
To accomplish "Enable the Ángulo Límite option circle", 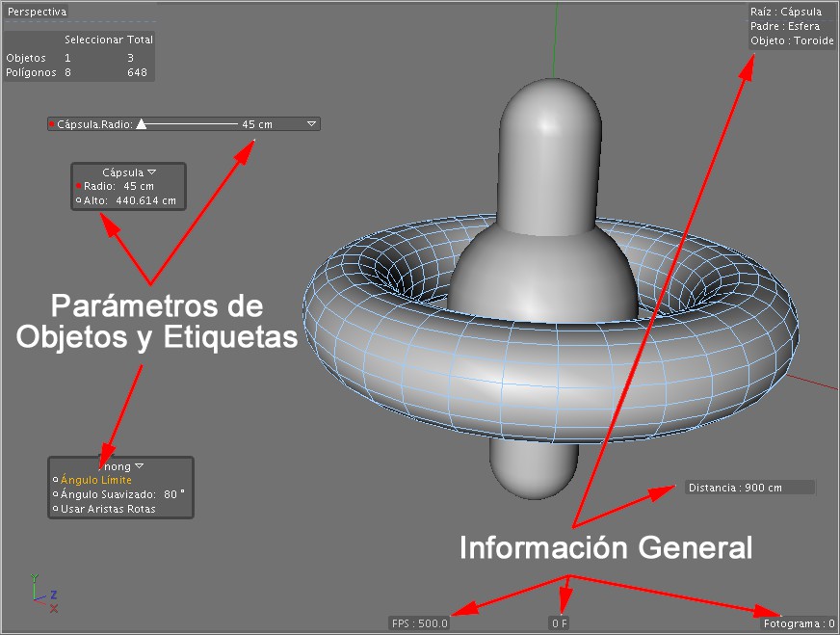I will coord(56,480).
